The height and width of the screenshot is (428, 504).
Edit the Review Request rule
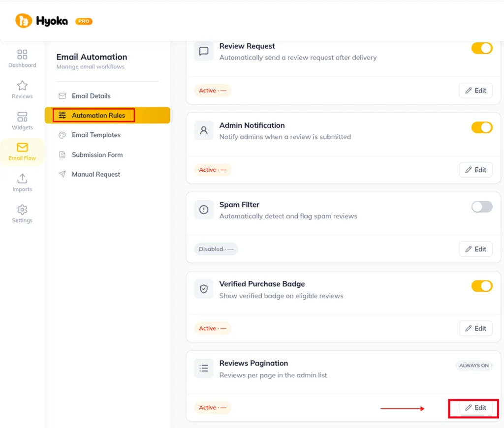476,91
